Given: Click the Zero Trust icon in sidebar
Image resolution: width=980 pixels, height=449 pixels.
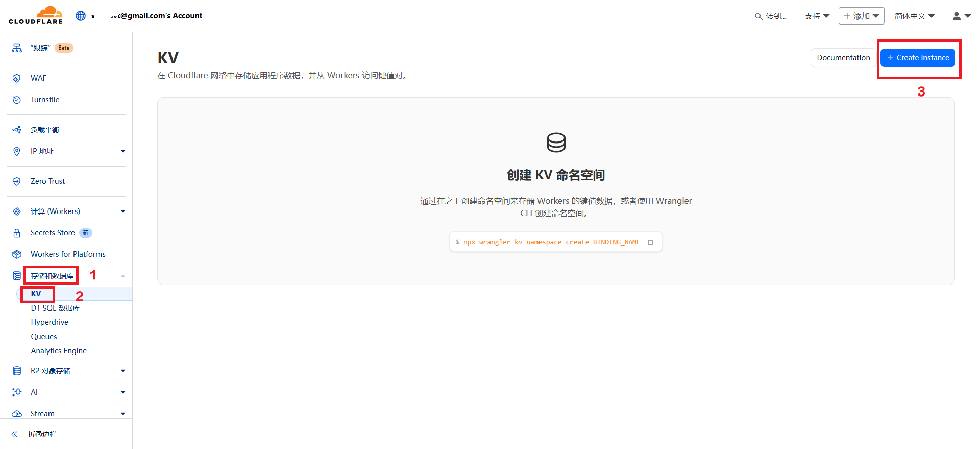Looking at the screenshot, I should coord(17,181).
